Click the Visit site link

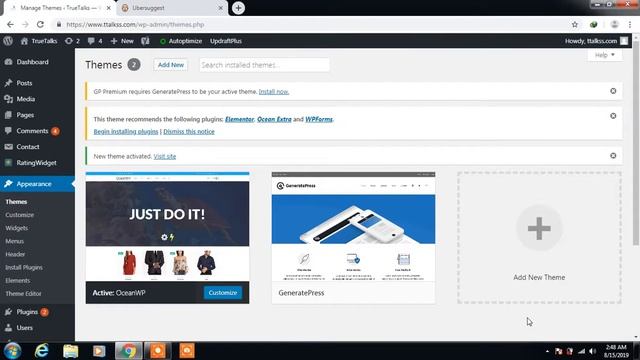pyautogui.click(x=164, y=156)
